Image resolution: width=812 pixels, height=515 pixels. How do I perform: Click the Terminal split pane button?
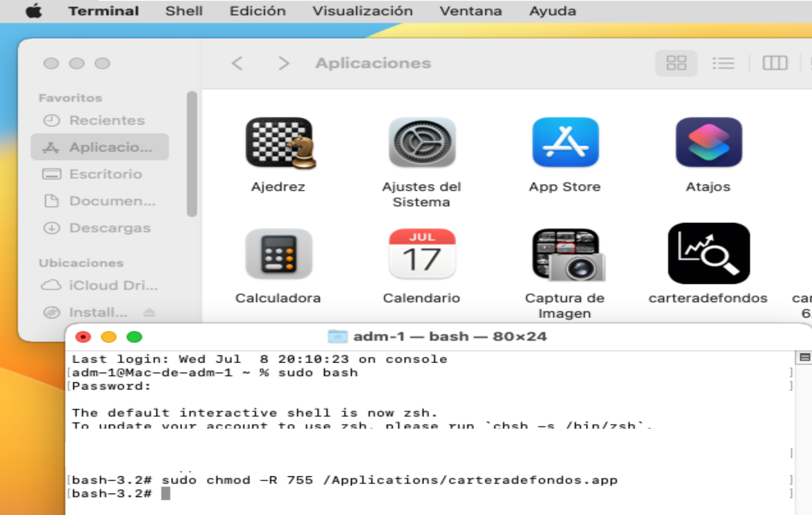(804, 357)
